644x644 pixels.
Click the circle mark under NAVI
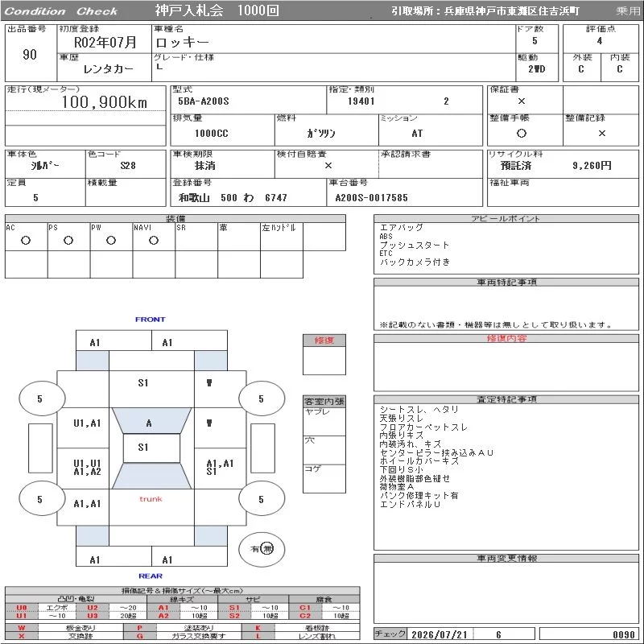[154, 241]
